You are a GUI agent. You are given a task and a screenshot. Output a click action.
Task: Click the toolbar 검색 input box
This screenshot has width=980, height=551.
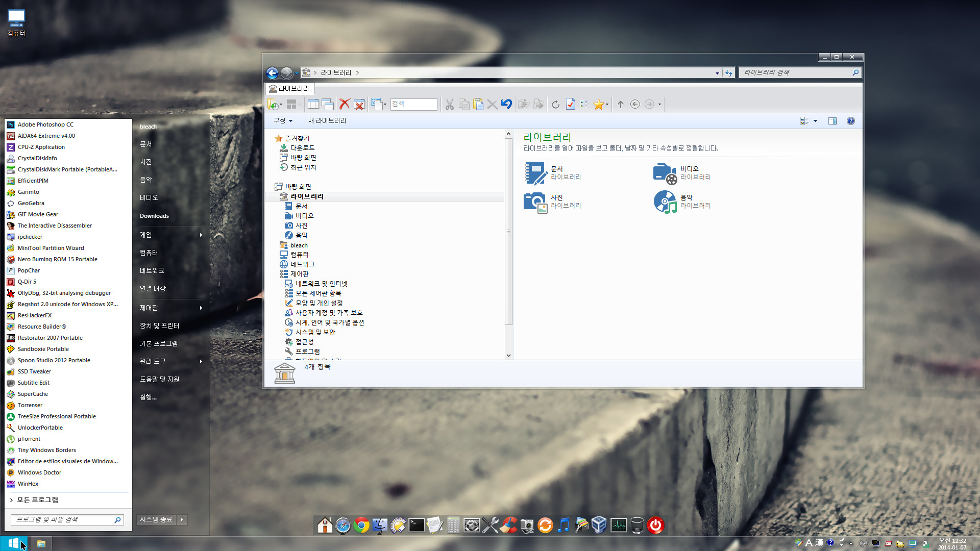tap(414, 104)
